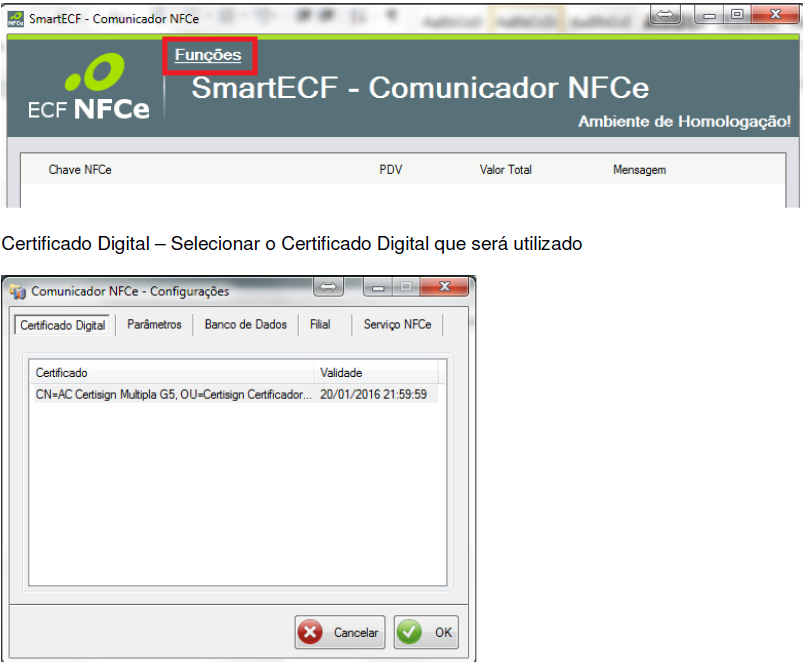Click the Cancelar button

tap(340, 632)
